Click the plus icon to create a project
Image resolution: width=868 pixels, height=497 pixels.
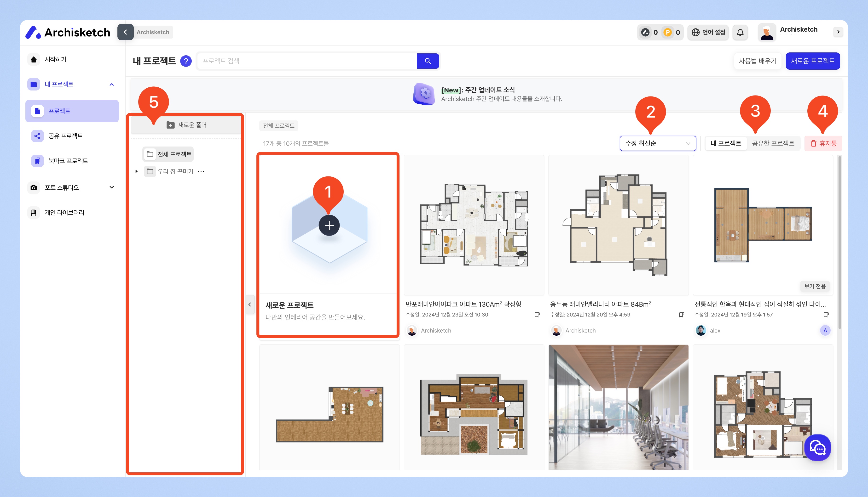[x=329, y=226]
